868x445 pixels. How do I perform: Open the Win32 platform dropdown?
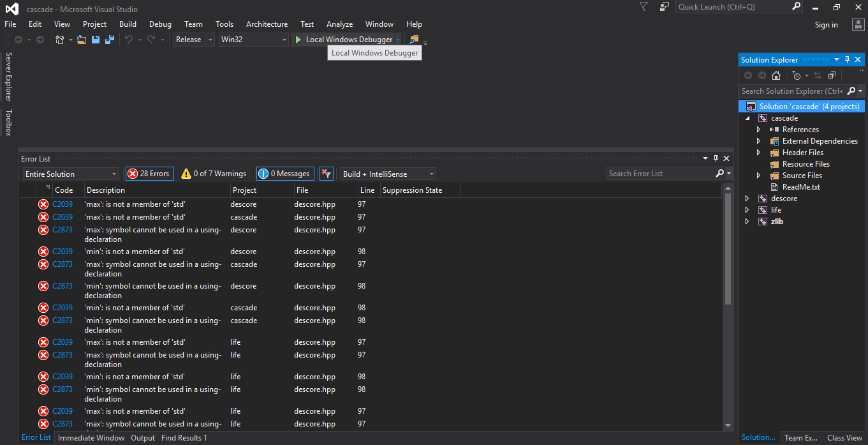[x=254, y=40]
